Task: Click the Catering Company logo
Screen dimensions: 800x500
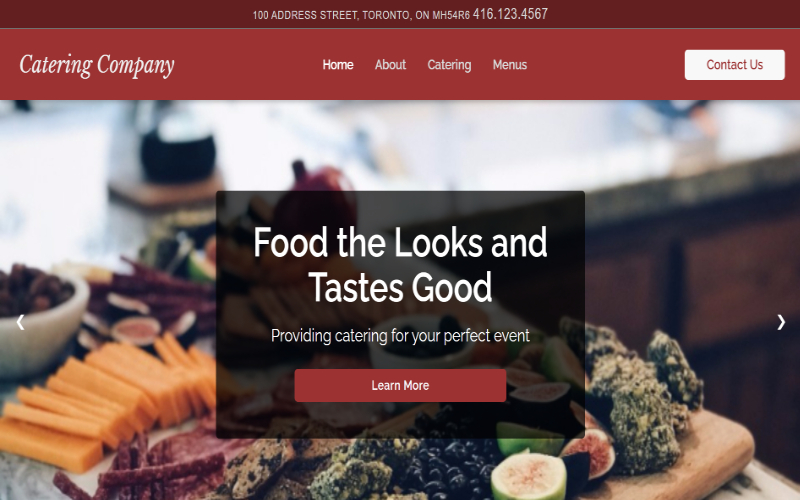Action: [97, 65]
